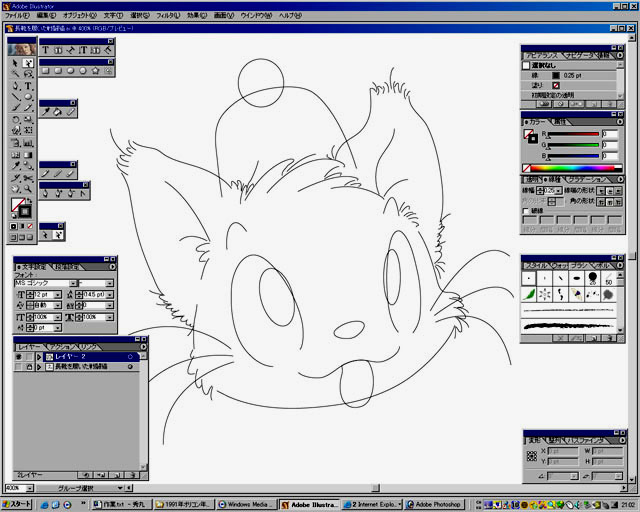Expand レイヤー 2 layer triangle
This screenshot has width=640, height=512.
[39, 357]
